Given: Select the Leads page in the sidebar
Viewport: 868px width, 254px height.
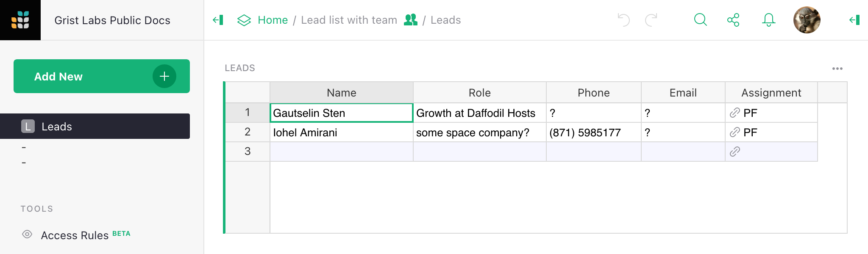Looking at the screenshot, I should tap(56, 126).
